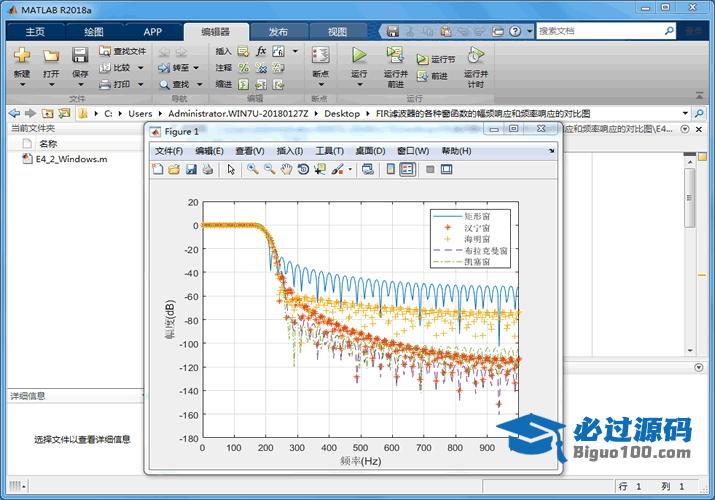Click the New (新建) plus icon

click(x=21, y=56)
